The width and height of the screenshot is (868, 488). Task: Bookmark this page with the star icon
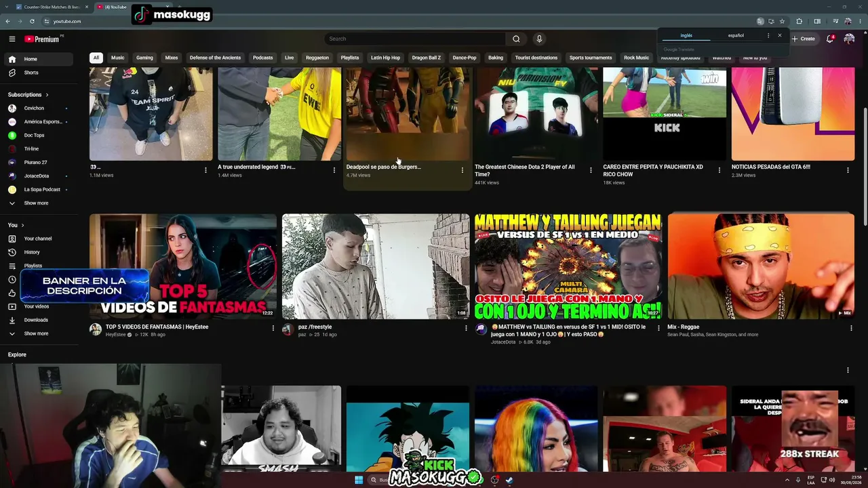click(x=782, y=21)
